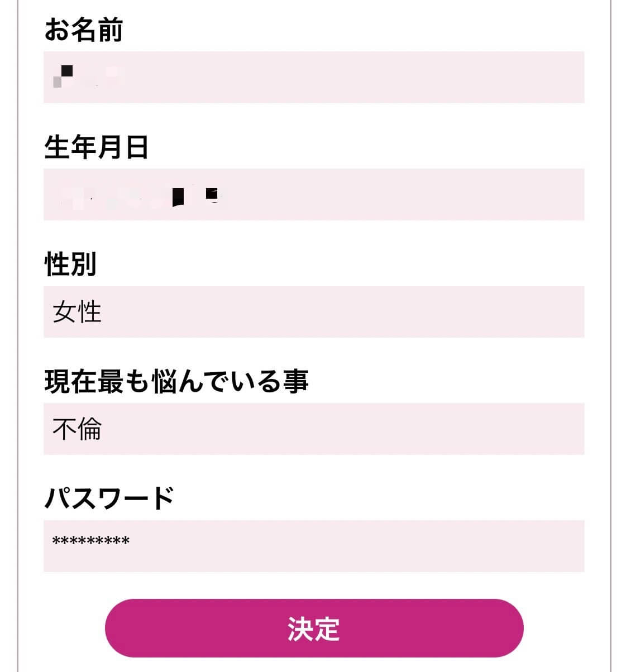Click the 現在最も悩んでいる事 heading label
Screen dimensions: 626x672
pos(176,382)
